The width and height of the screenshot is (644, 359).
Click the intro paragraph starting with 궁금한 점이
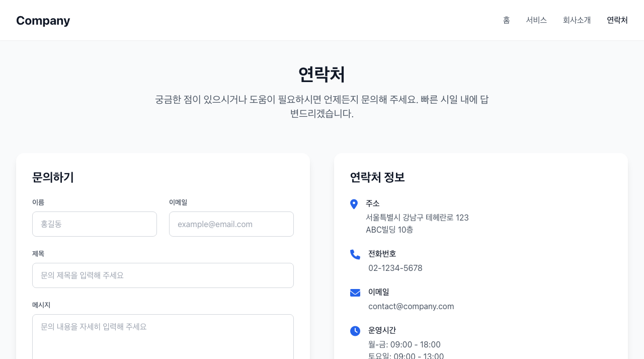(x=322, y=106)
